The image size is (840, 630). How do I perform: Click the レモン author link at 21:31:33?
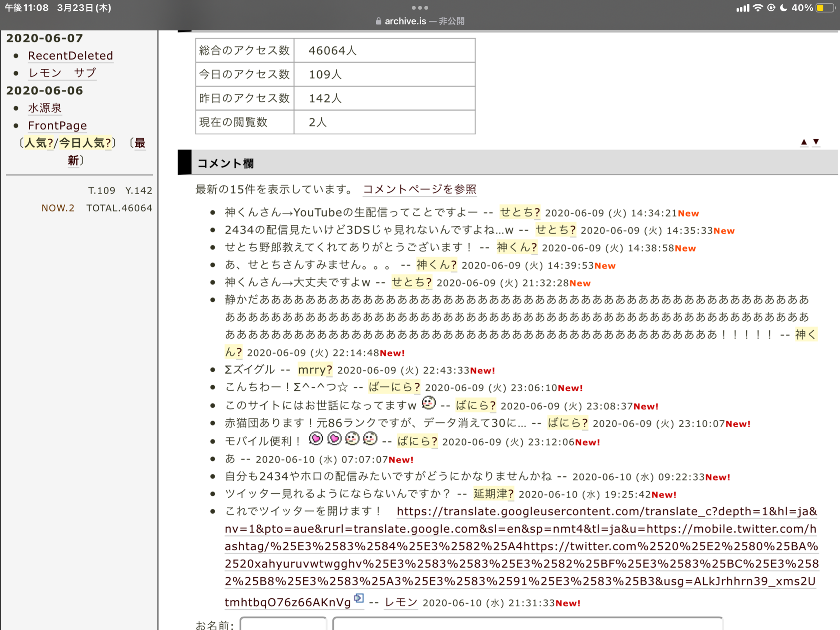401,602
